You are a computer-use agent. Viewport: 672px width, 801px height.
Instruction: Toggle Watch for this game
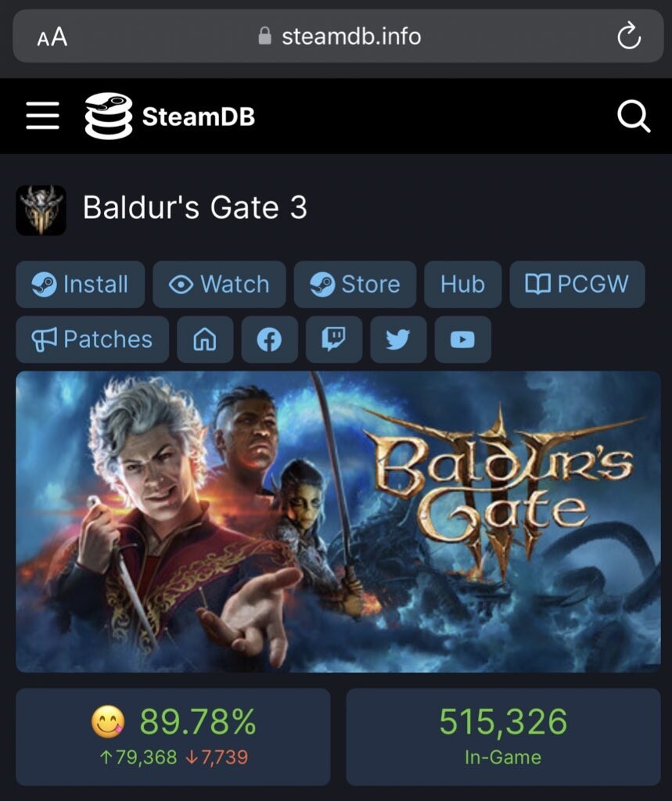219,284
